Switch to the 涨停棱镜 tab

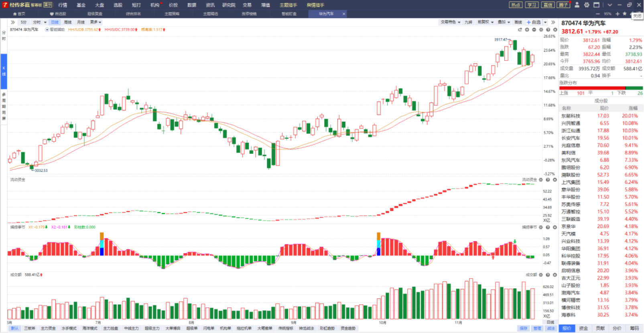249,14
